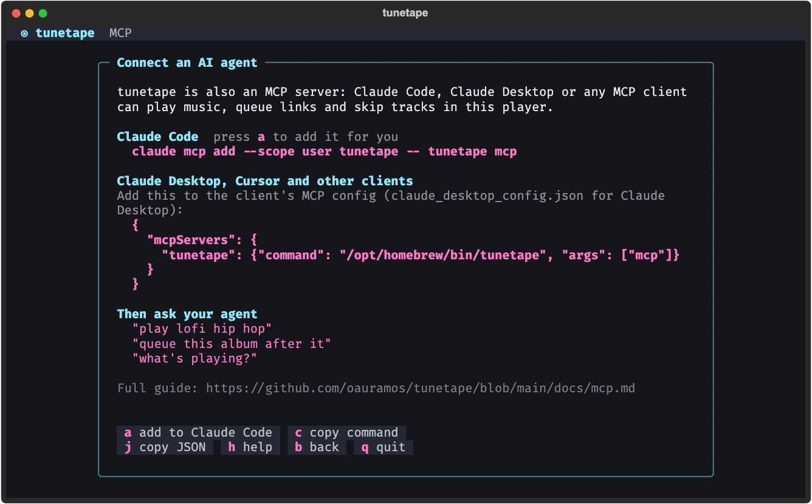
Task: Click the window title 'tunetape' in title bar
Action: tap(405, 13)
